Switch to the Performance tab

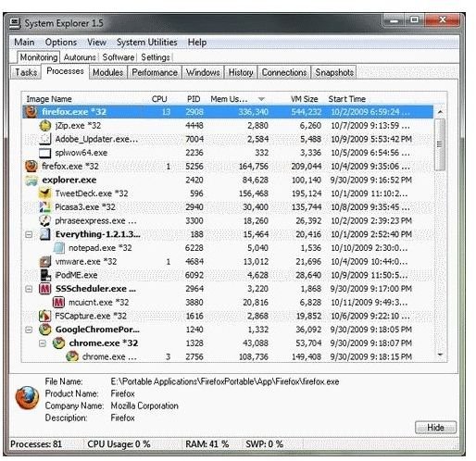point(155,72)
